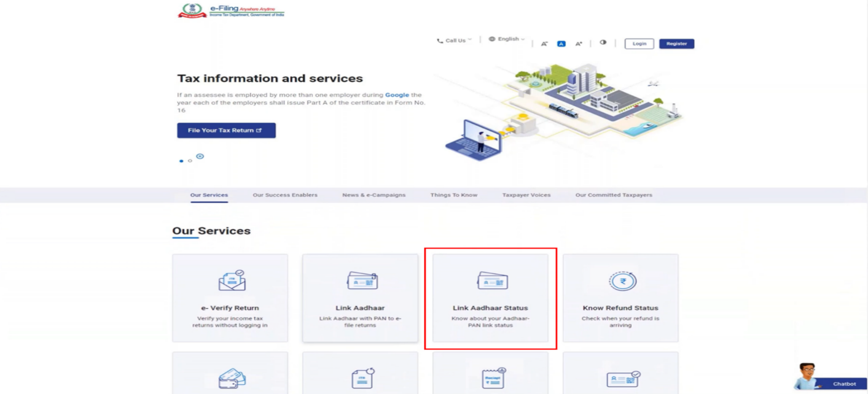Open the English language dropdown

[507, 39]
